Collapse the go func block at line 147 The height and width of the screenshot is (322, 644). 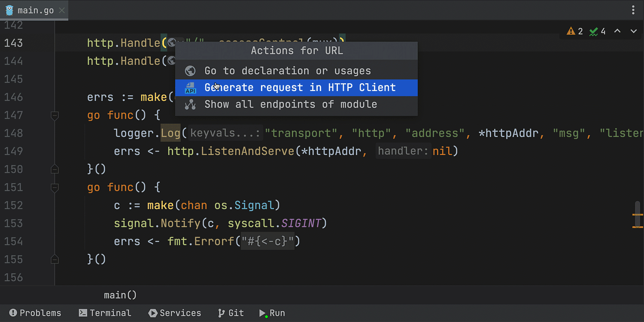(55, 115)
